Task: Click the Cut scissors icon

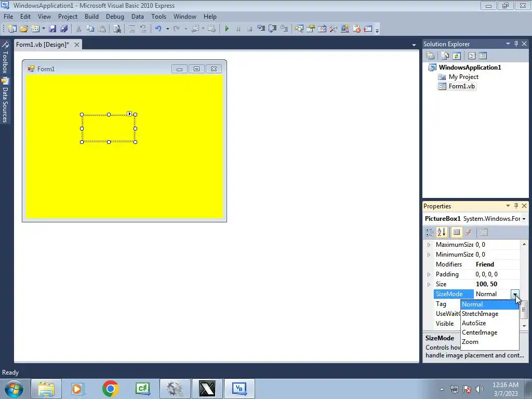Action: pyautogui.click(x=78, y=29)
